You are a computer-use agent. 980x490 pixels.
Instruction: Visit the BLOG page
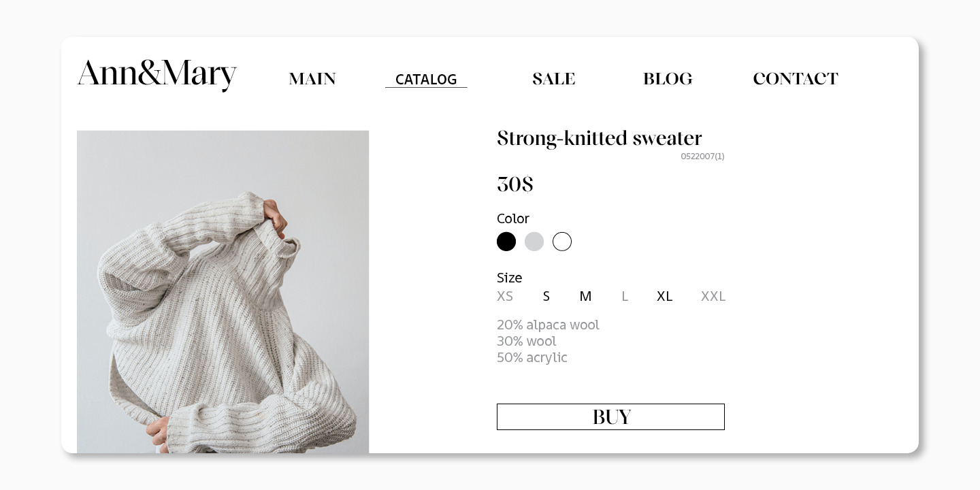[668, 79]
